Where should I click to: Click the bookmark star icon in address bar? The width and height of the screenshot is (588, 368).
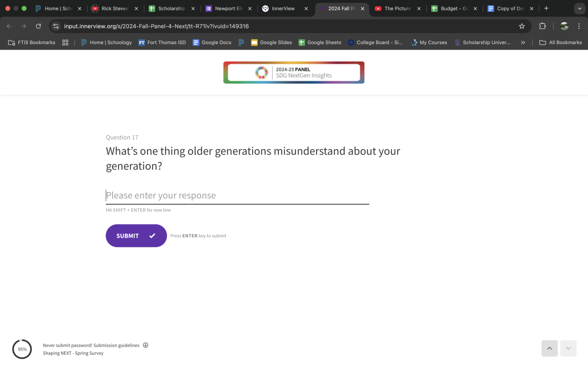[x=522, y=26]
